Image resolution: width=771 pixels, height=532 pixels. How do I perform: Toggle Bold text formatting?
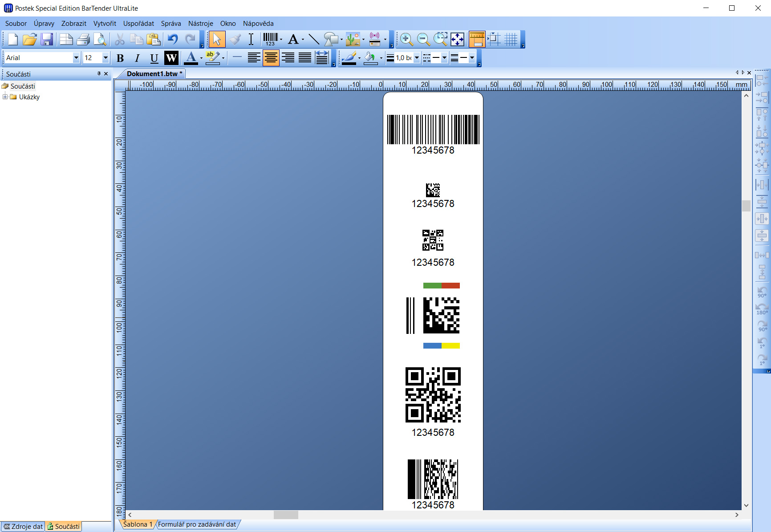[120, 58]
